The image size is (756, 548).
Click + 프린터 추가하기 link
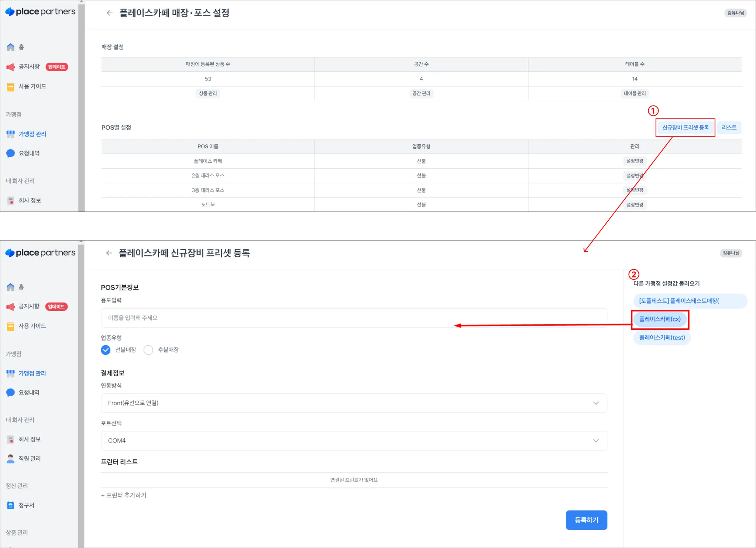point(124,495)
